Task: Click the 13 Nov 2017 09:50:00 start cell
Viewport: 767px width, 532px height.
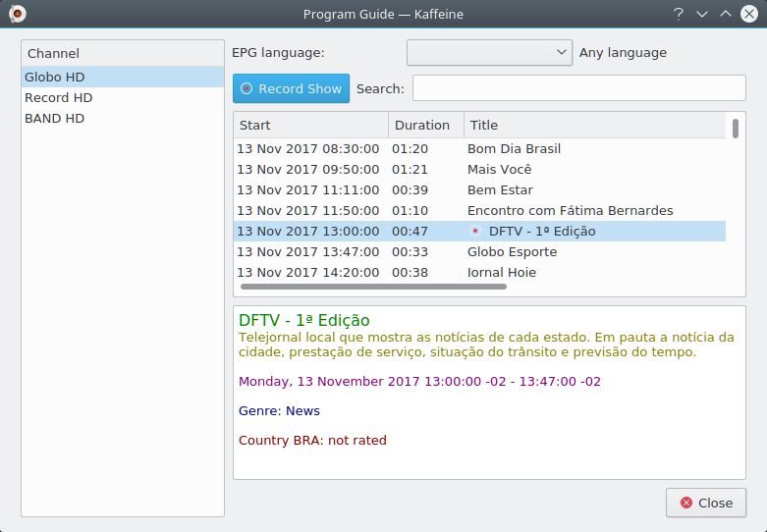Action: [x=308, y=169]
